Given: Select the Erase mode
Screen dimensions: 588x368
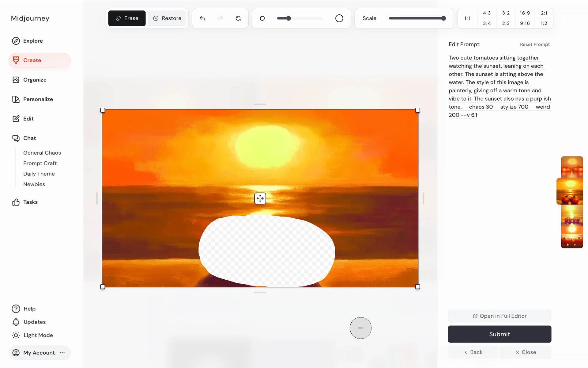Looking at the screenshot, I should pos(127,18).
